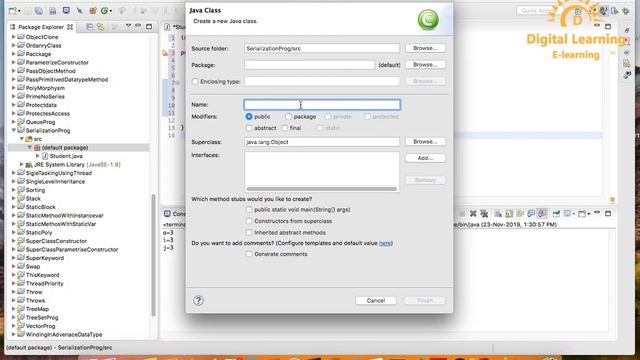Open Package Explorer view menu triangle
Screen dimensions: 640x360
click(x=128, y=26)
